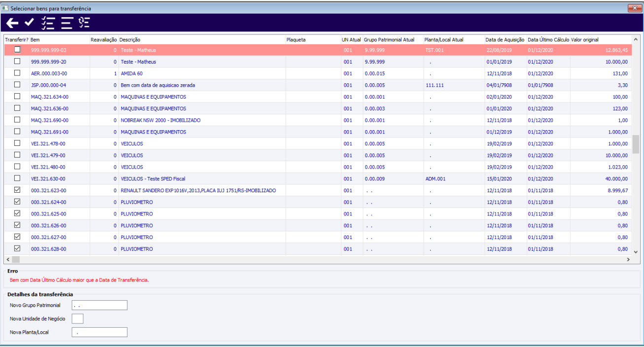644x347 pixels.
Task: Sort by Descrição column header
Action: tap(202, 39)
